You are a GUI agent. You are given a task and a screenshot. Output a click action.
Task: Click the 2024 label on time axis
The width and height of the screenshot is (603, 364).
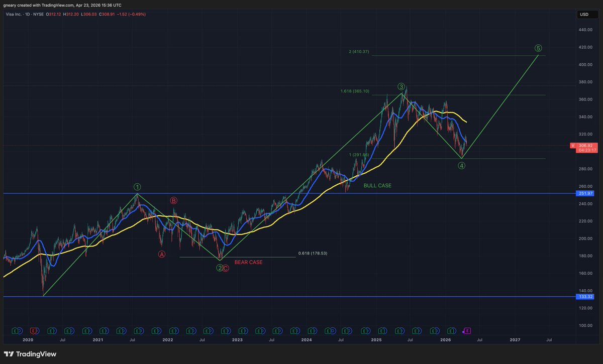tap(307, 340)
